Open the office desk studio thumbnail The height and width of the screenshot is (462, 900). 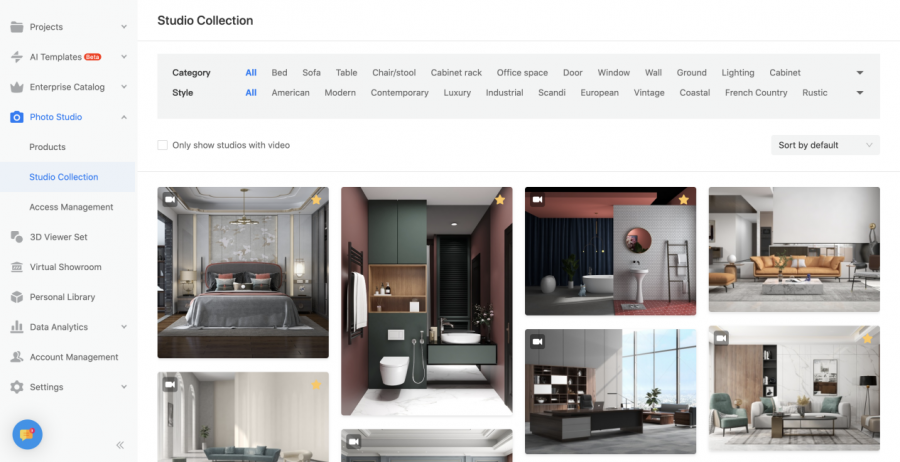point(611,391)
